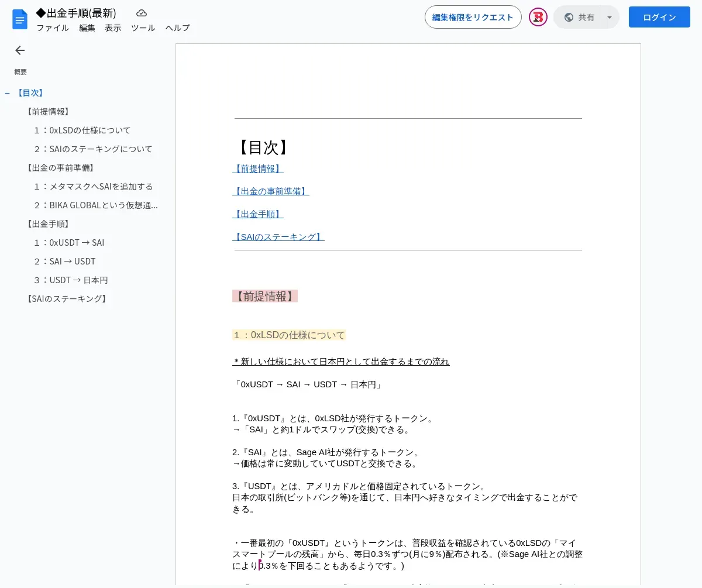Click the underlined line ＊新しい仕様において日本円として出金するまでの流れ
Screen dimensions: 702x588
click(x=341, y=362)
